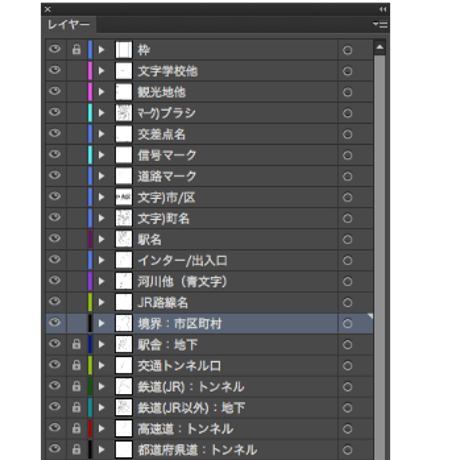Unlock the 交通トンネル口 layer
Image resolution: width=460 pixels, height=460 pixels.
point(76,365)
